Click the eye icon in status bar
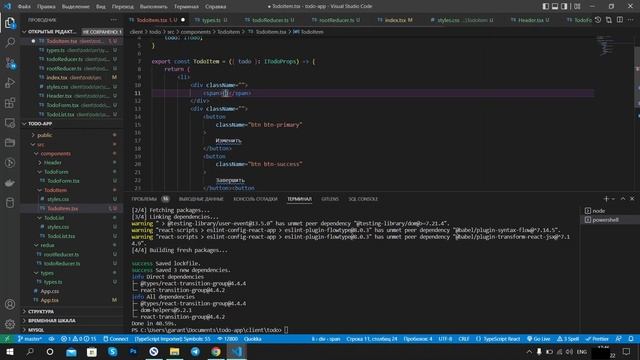This screenshot has height=360, width=640. [51, 339]
